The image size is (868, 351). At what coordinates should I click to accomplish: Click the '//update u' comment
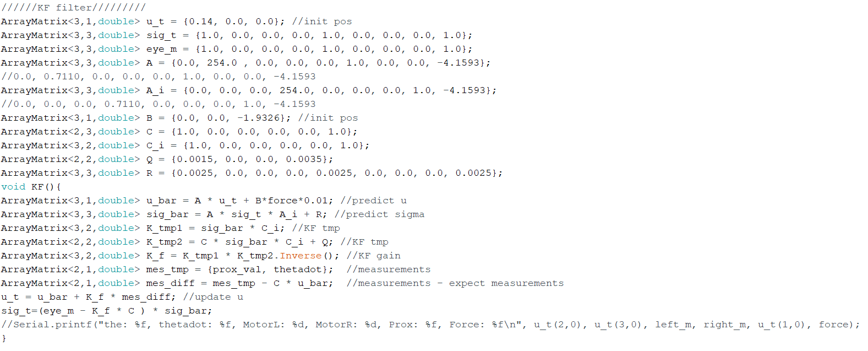point(213,297)
